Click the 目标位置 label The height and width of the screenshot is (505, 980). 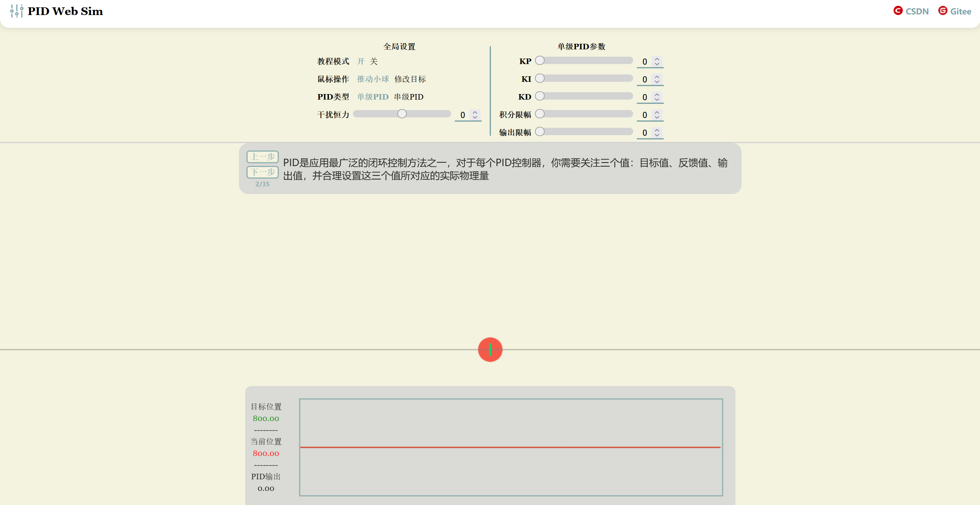pos(266,406)
